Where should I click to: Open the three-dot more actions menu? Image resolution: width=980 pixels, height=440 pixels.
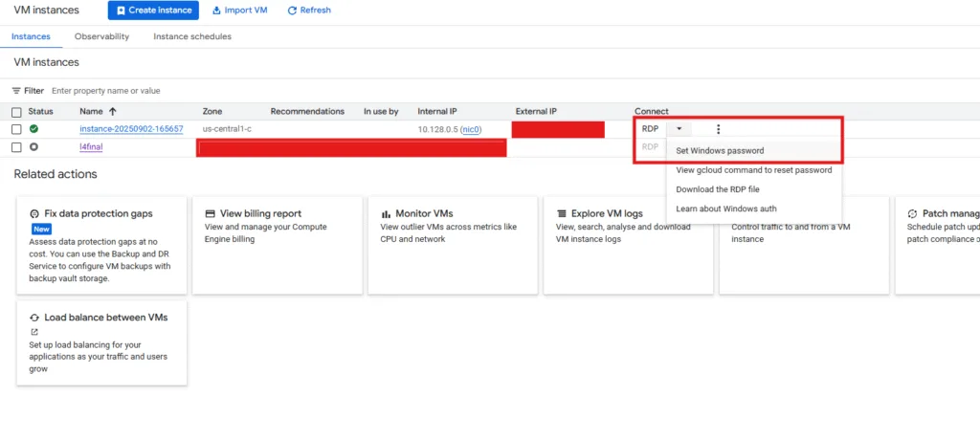718,129
